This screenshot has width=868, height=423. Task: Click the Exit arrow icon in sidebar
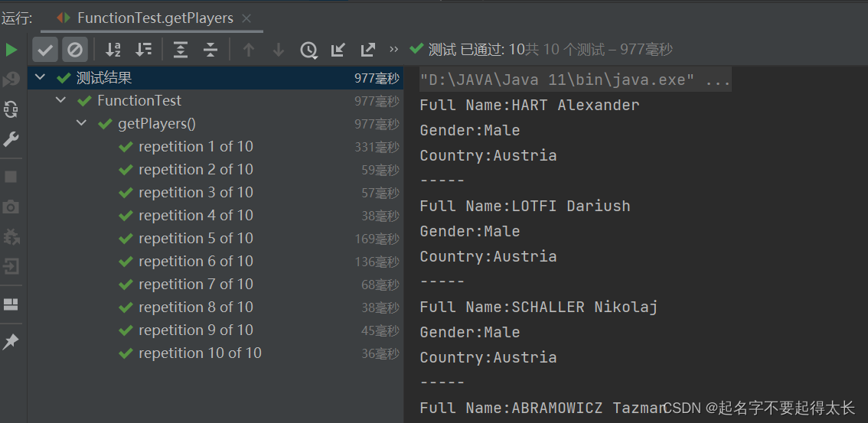click(x=11, y=267)
